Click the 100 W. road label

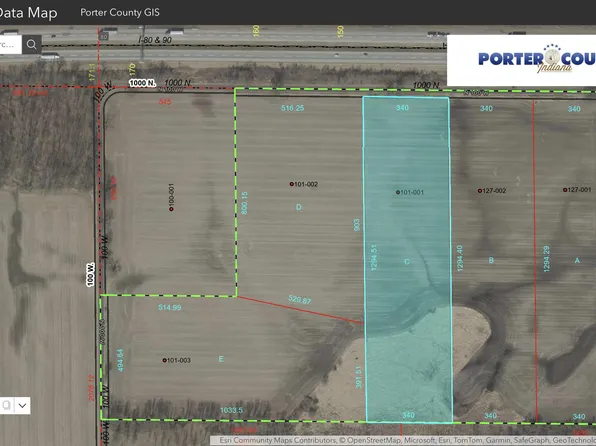pos(90,274)
